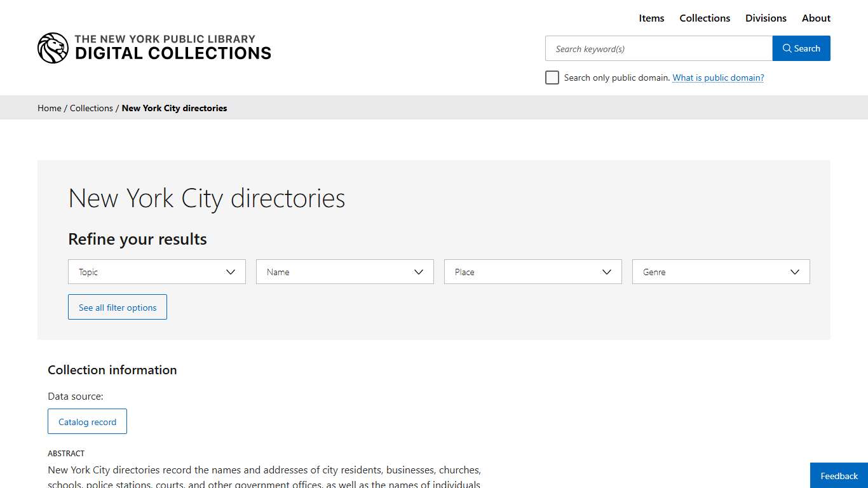Open the Collections navigation menu item
Screen dimensions: 868x488
705,18
